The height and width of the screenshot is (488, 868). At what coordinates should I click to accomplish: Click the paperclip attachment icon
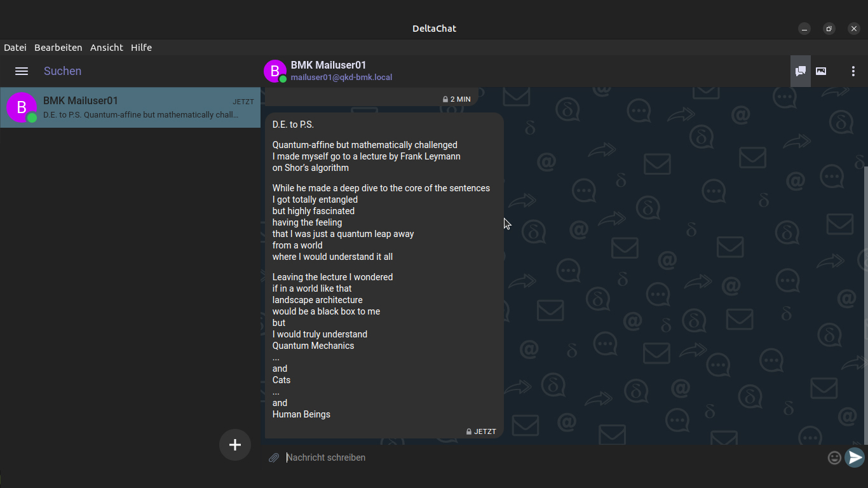click(274, 457)
